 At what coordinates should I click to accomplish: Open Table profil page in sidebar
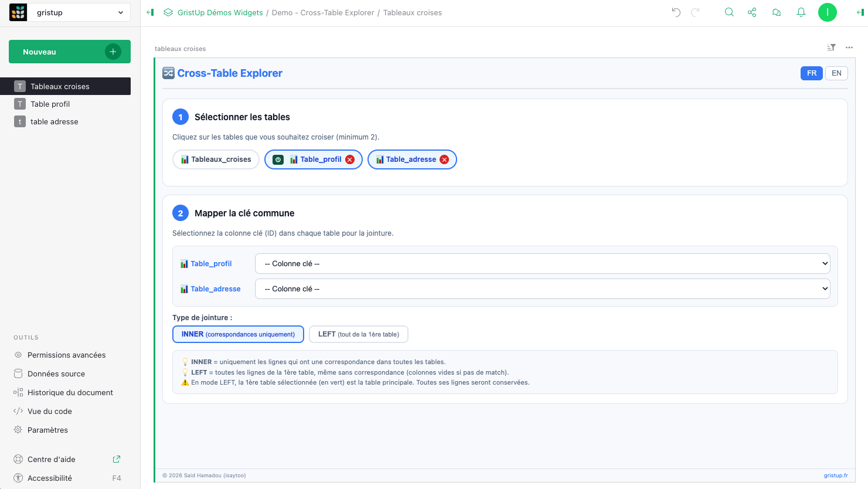pyautogui.click(x=50, y=104)
